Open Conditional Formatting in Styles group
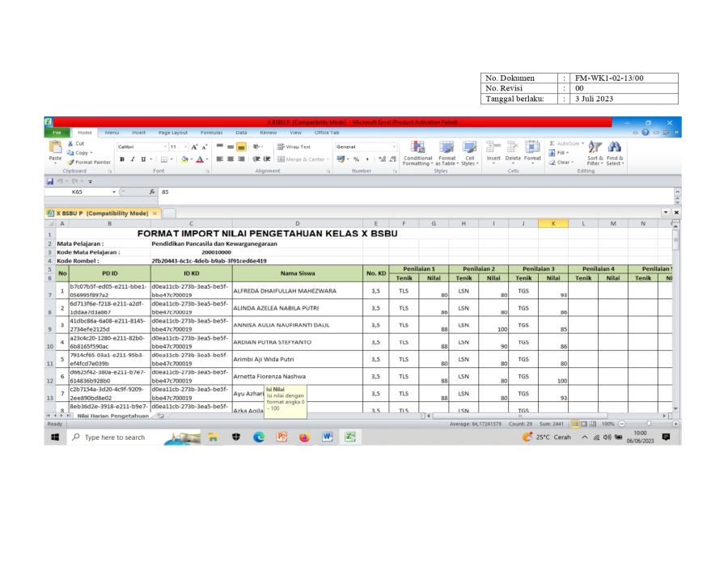The height and width of the screenshot is (562, 728). [x=417, y=148]
